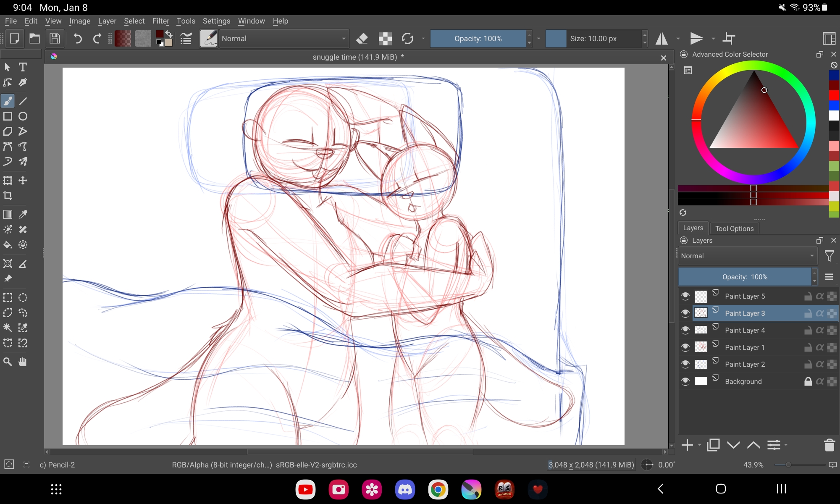Select the Color Sampler eyedropper tool

click(23, 215)
